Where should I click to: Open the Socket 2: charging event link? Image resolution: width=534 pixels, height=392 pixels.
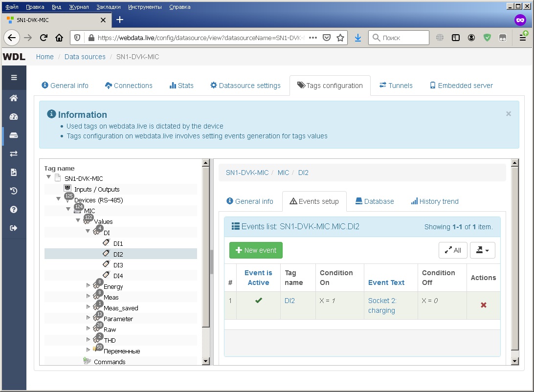382,305
